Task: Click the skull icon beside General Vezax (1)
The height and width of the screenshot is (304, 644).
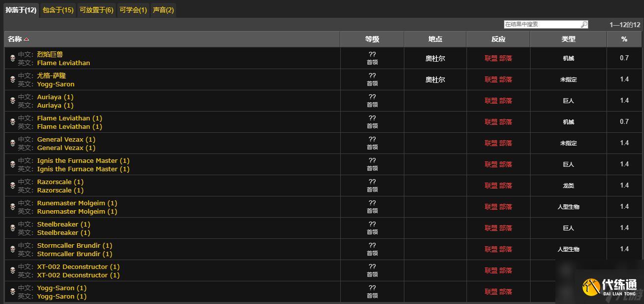Action: click(x=13, y=143)
